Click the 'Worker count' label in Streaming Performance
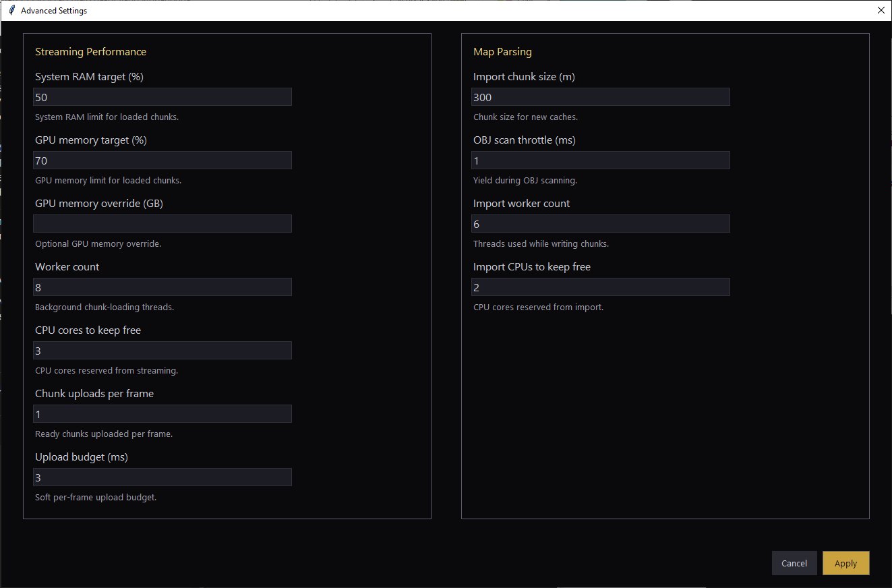 click(x=67, y=267)
